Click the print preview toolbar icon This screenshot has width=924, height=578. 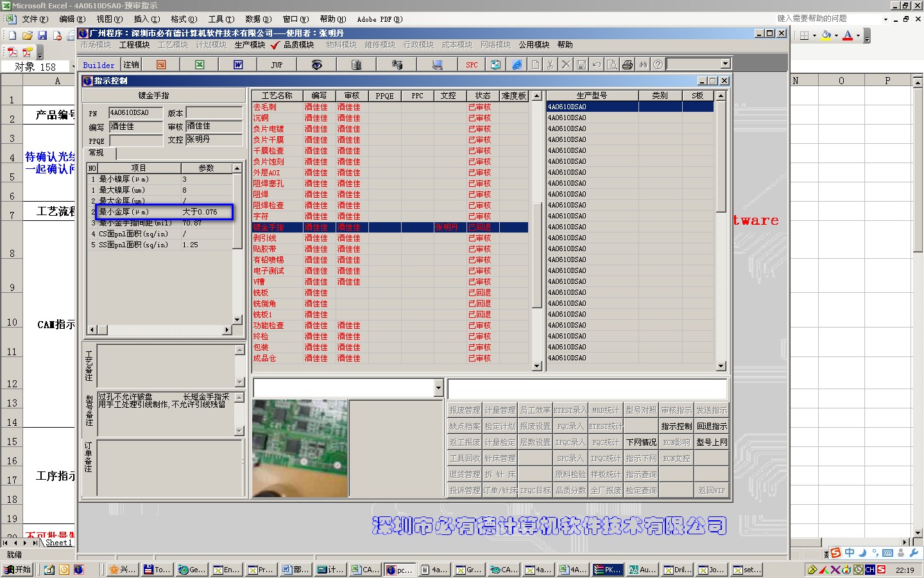612,65
